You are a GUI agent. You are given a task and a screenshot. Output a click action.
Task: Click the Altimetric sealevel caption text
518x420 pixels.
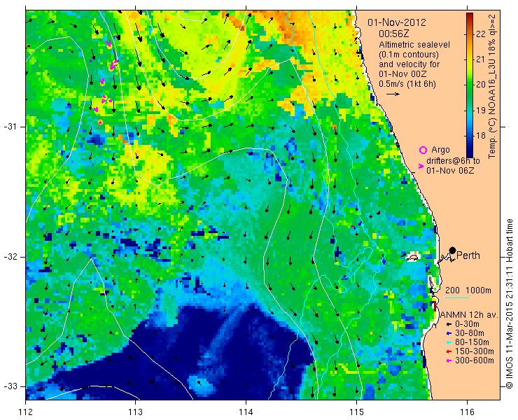click(x=414, y=45)
